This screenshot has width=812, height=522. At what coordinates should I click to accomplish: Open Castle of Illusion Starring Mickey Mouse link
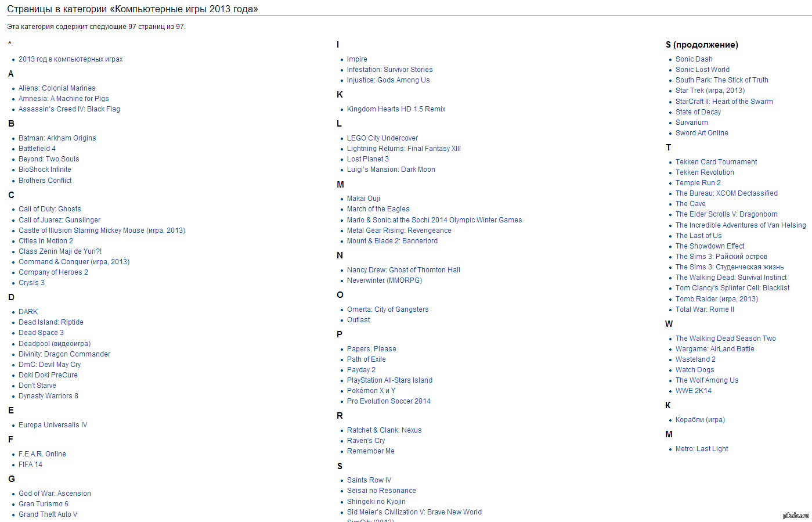click(x=102, y=231)
